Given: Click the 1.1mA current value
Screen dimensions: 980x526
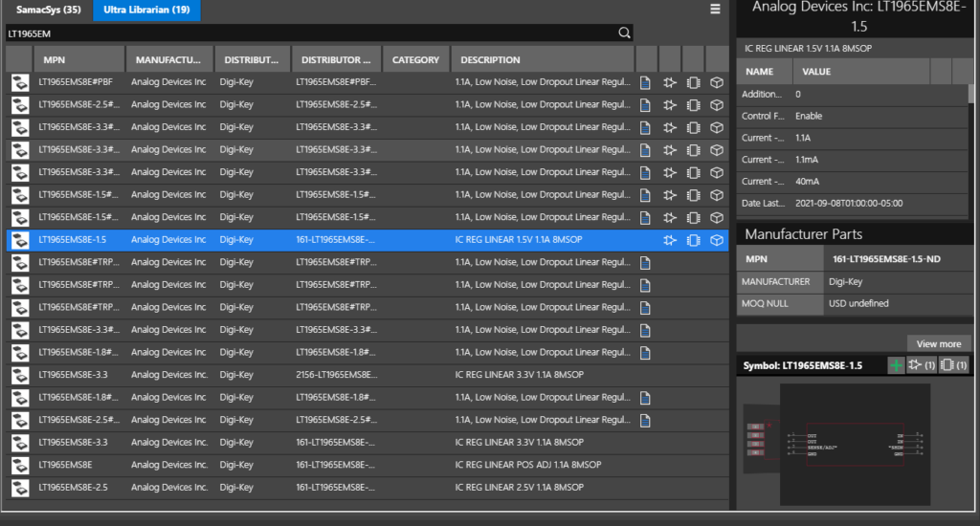Looking at the screenshot, I should tap(806, 160).
